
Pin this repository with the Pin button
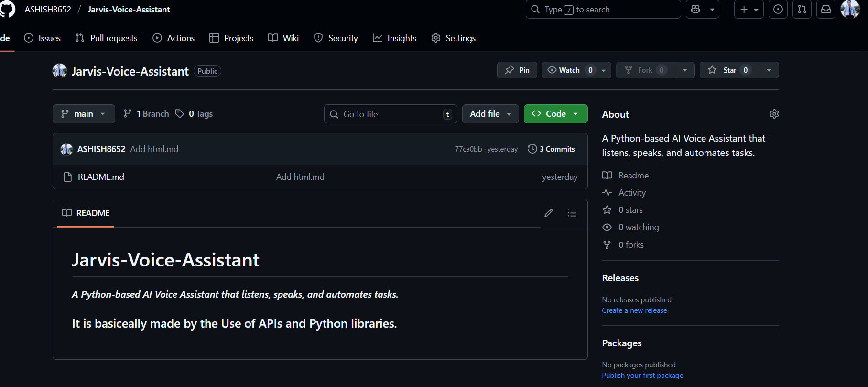coord(517,70)
